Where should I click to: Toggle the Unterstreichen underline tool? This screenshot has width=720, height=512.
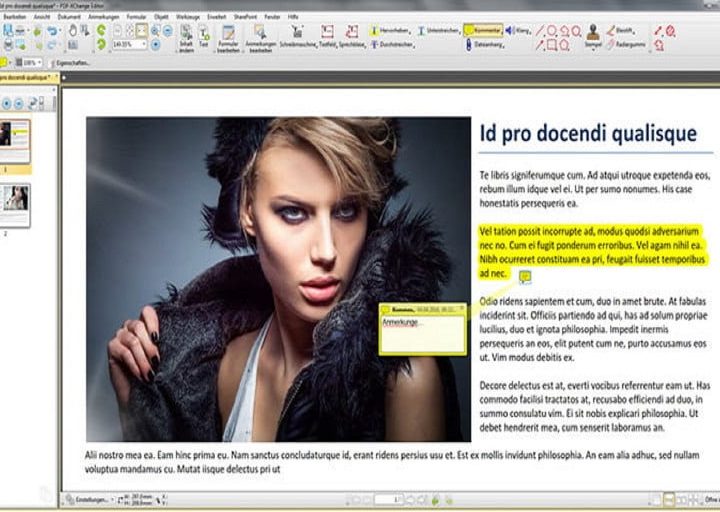click(438, 31)
